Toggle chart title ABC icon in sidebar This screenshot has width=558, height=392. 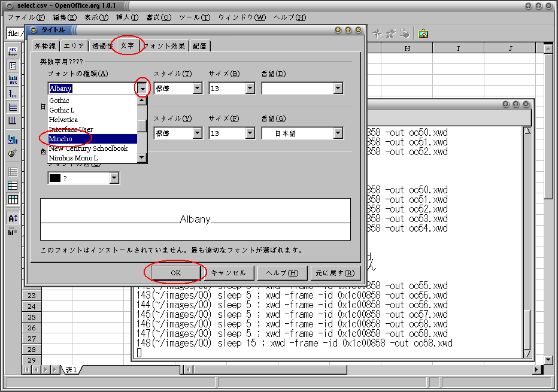tap(13, 51)
